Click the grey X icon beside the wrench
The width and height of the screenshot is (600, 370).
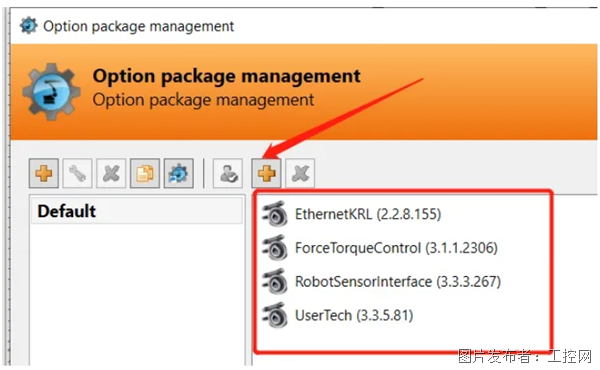click(111, 173)
